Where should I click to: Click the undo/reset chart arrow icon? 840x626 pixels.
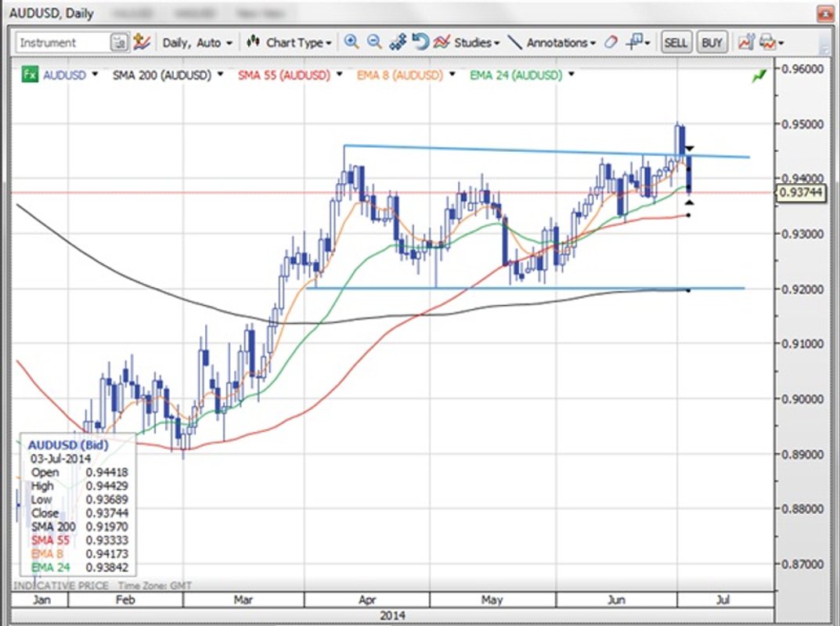point(420,42)
